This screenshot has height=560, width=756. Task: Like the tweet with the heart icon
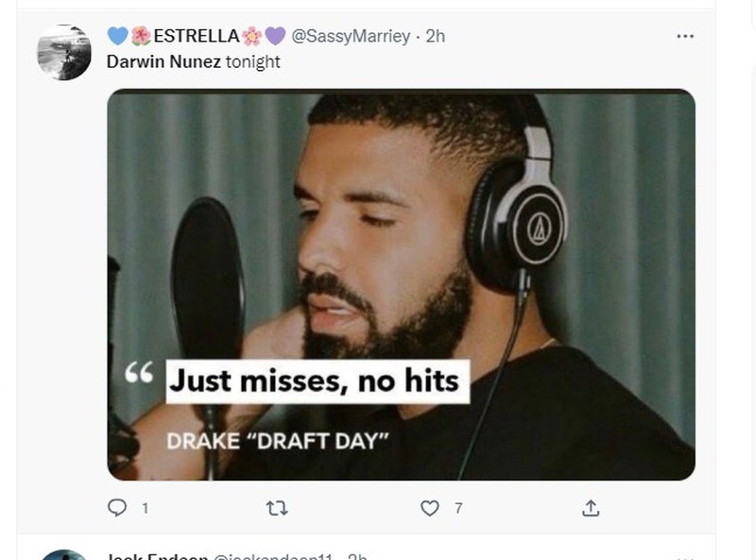click(x=430, y=508)
